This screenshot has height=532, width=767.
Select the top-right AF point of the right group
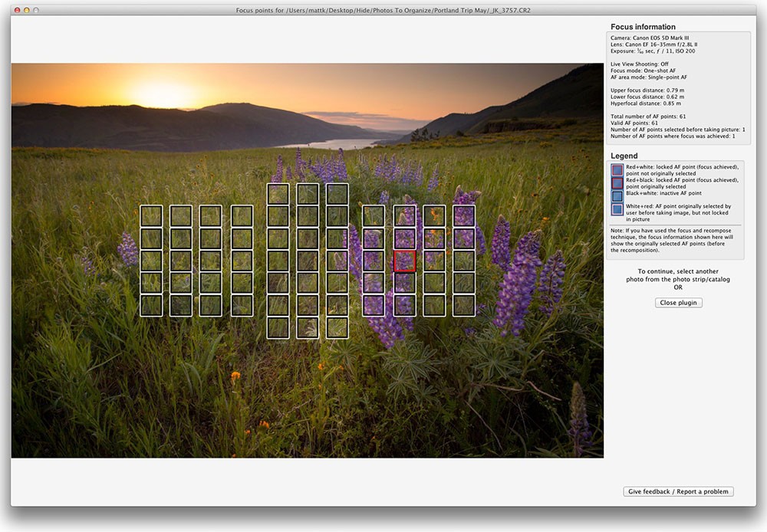coord(463,216)
